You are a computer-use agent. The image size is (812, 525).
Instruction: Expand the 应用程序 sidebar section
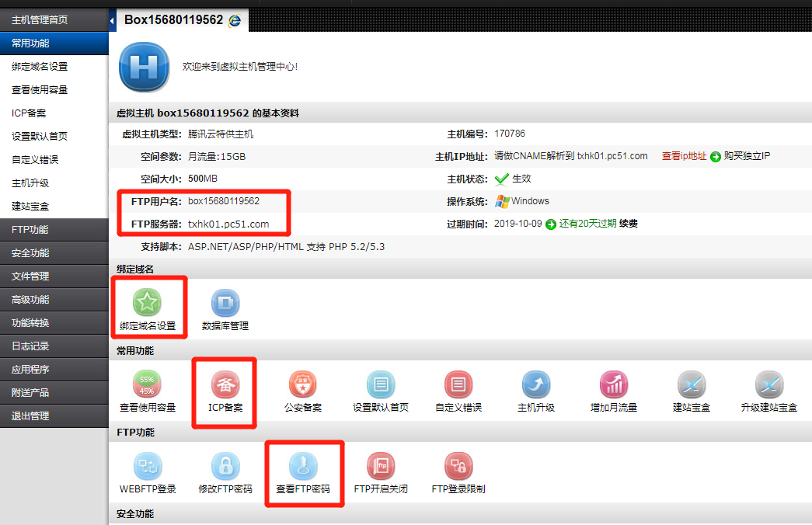54,369
